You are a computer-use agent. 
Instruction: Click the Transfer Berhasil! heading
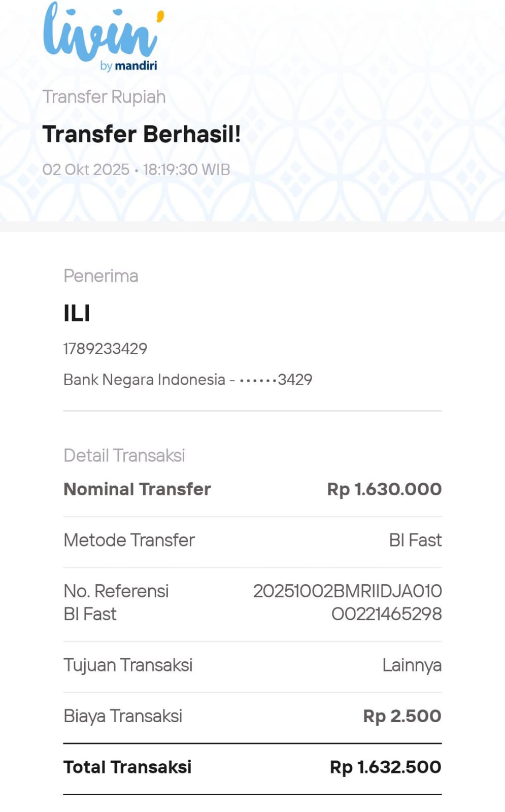[141, 134]
